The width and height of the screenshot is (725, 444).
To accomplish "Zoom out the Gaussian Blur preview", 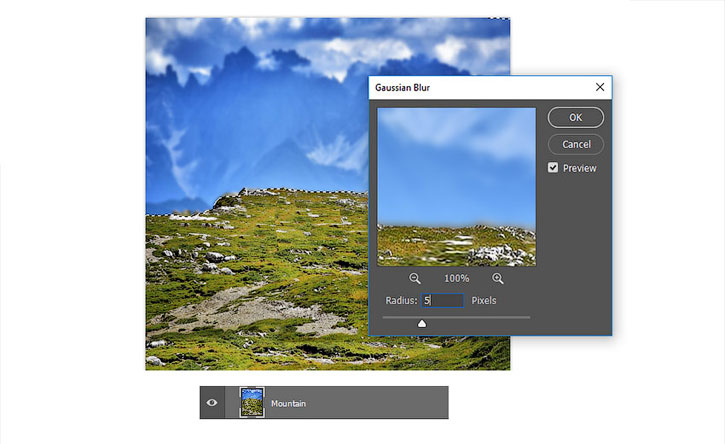I will point(415,278).
